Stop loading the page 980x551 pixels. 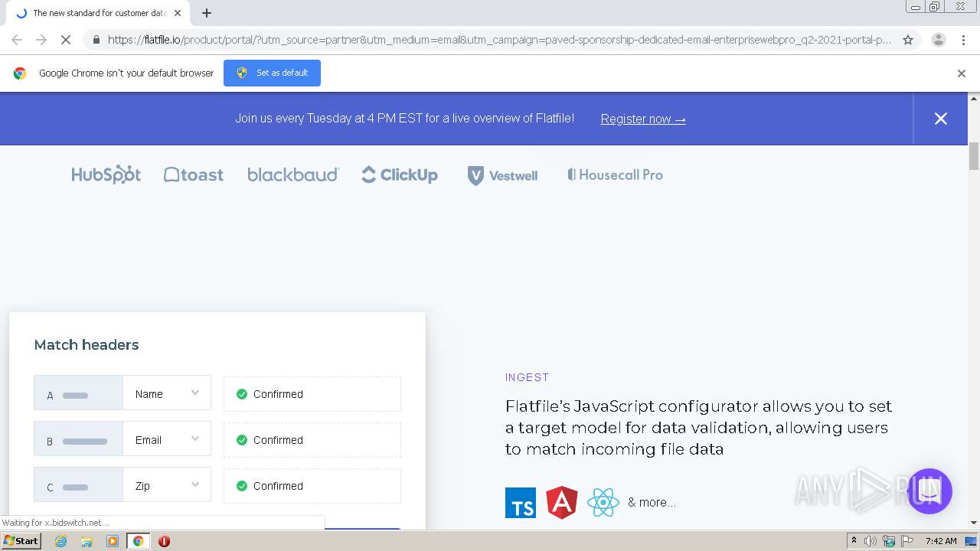coord(66,40)
